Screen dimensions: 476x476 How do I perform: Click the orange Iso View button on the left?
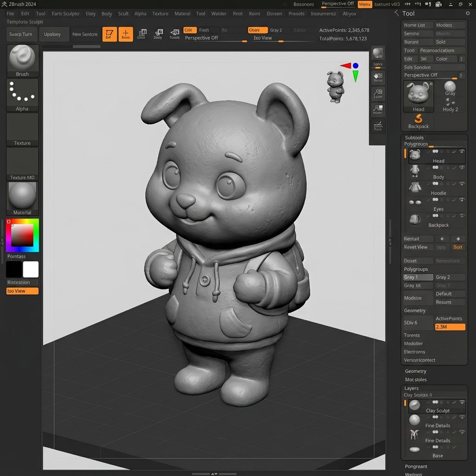click(22, 291)
